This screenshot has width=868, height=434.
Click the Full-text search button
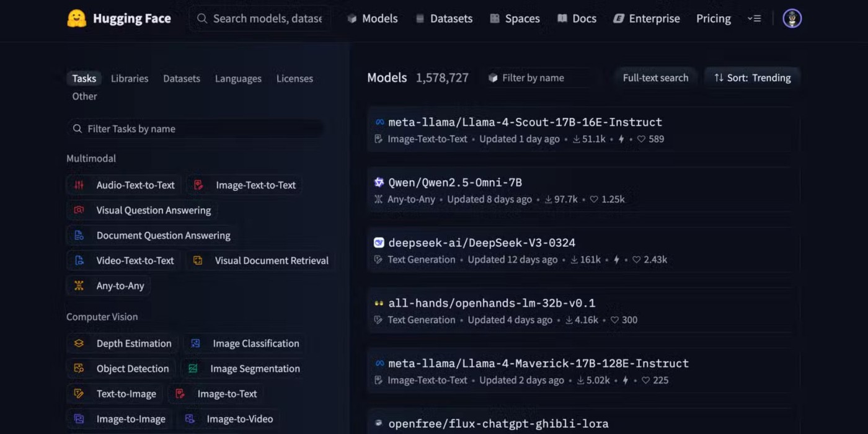click(655, 78)
